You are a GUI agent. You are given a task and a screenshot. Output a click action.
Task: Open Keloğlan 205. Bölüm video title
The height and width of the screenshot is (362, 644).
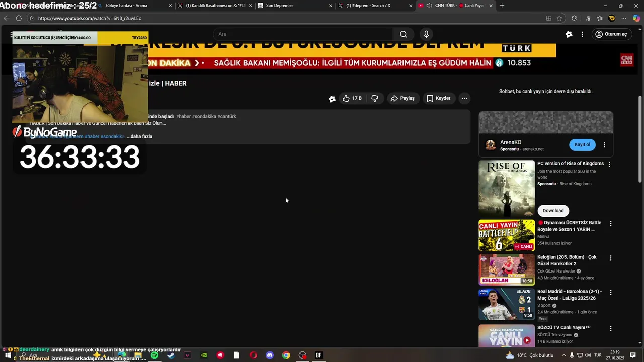[567, 260]
